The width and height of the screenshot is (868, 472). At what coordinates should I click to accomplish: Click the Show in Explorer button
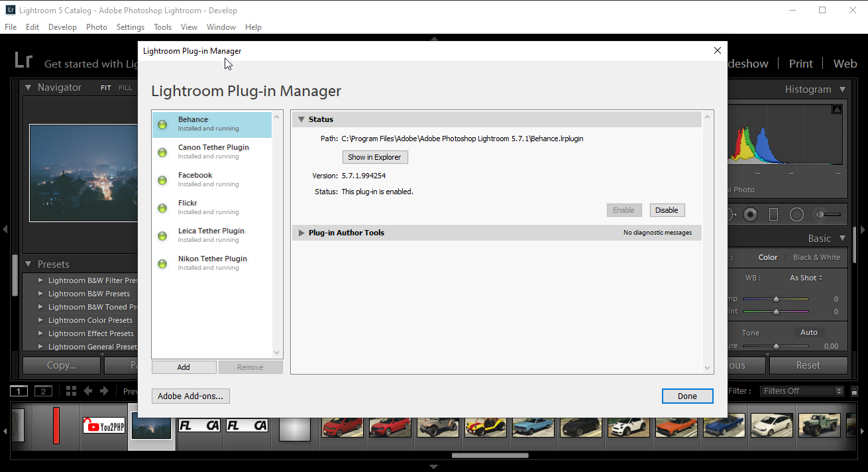[x=375, y=157]
